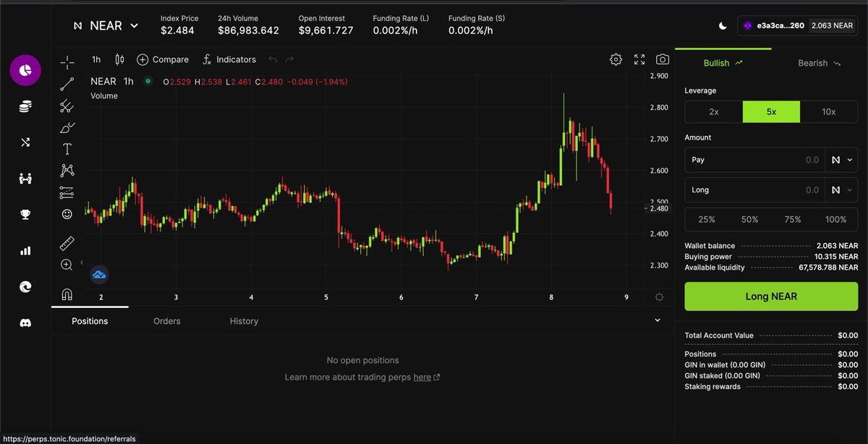Set amount to 25%
The width and height of the screenshot is (868, 444).
(707, 219)
